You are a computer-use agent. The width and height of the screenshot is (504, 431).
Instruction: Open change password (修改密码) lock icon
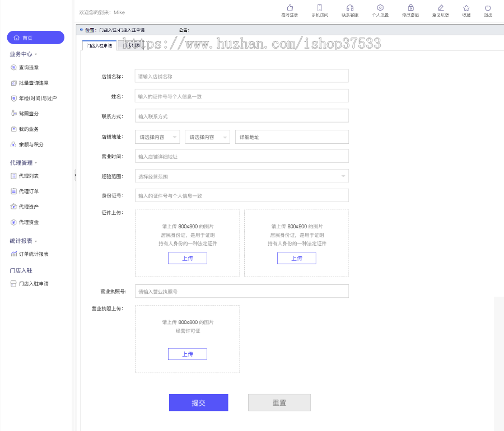pos(410,8)
